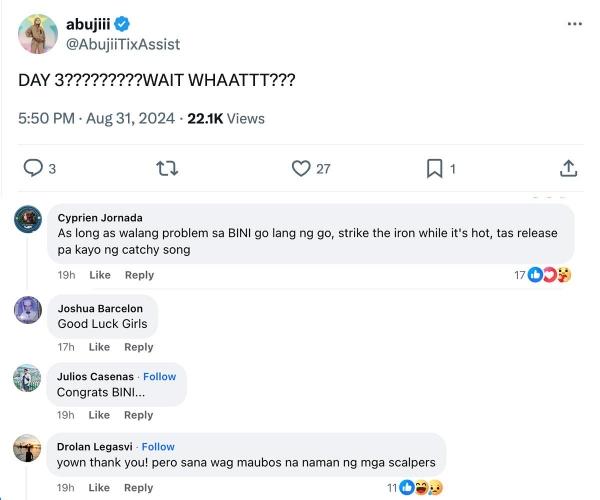Click the reply speech bubble icon
The image size is (600, 500).
coord(33,168)
